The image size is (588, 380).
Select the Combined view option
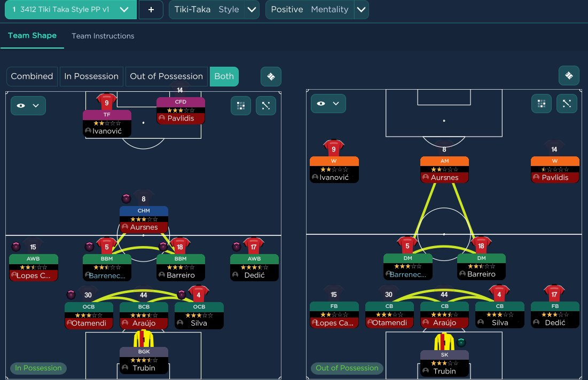(32, 76)
